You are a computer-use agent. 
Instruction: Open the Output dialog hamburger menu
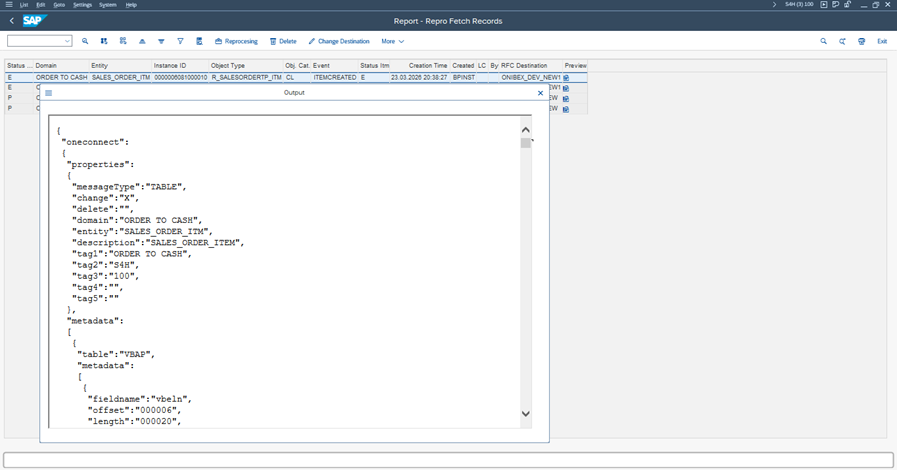coord(48,93)
